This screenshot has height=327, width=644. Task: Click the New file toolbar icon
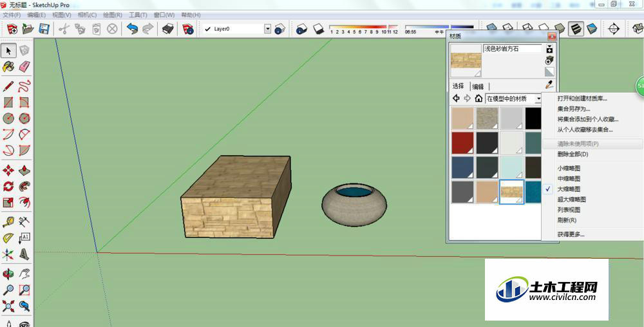tap(12, 29)
